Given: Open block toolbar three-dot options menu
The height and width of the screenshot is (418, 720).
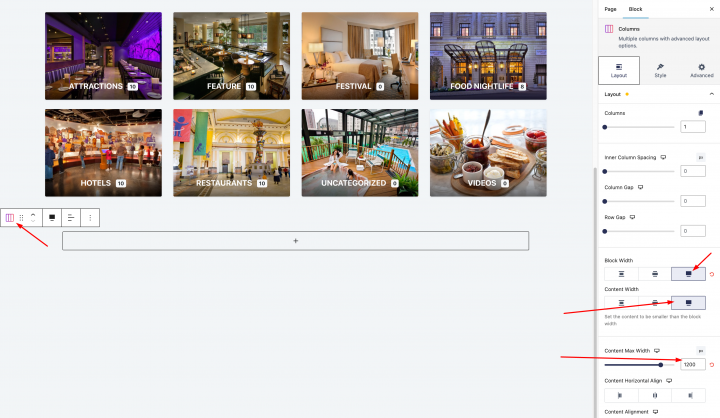Looking at the screenshot, I should pos(90,218).
